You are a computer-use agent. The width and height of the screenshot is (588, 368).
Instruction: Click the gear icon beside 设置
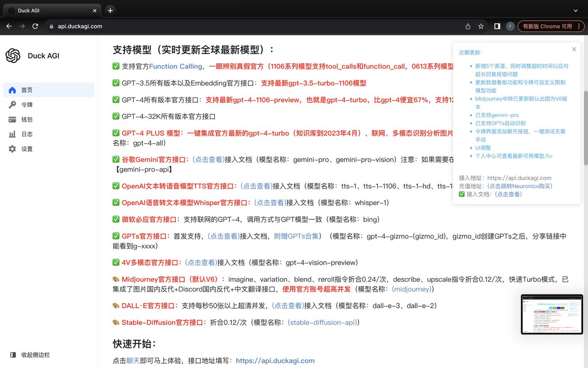pos(12,149)
